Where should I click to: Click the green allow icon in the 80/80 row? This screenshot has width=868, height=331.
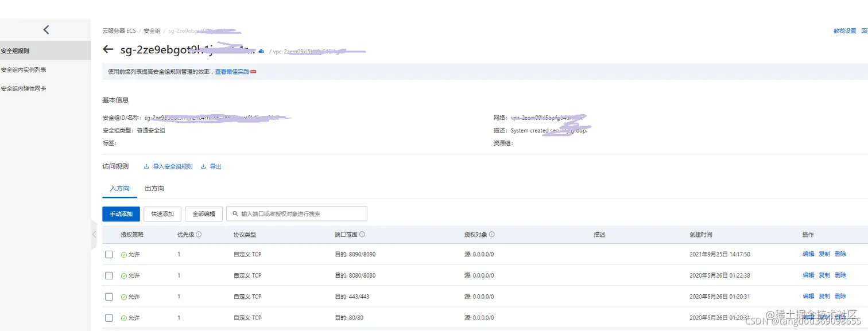pyautogui.click(x=124, y=317)
